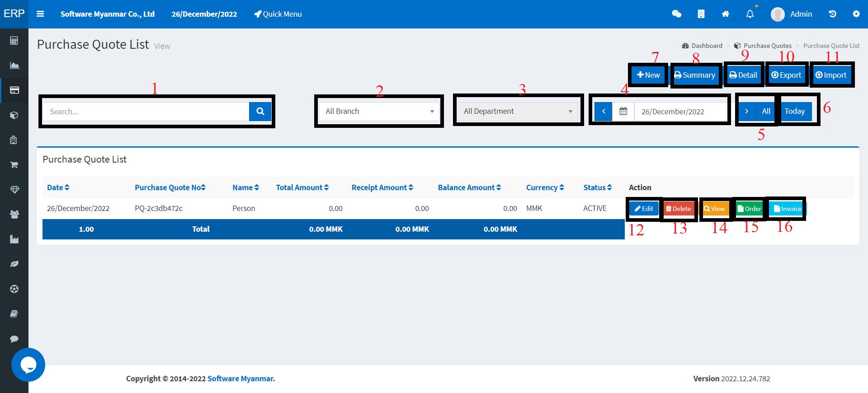The image size is (868, 393).
Task: Sort by Balance Amount column
Action: click(469, 187)
